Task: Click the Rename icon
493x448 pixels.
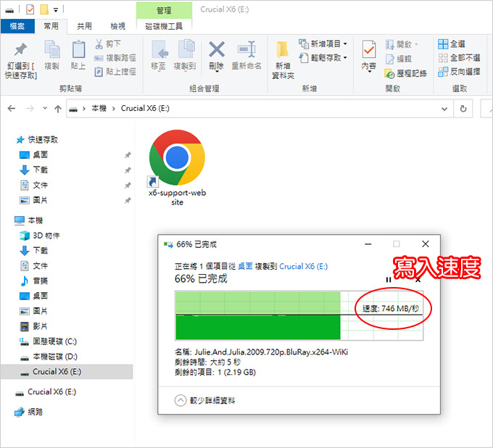Action: point(246,49)
